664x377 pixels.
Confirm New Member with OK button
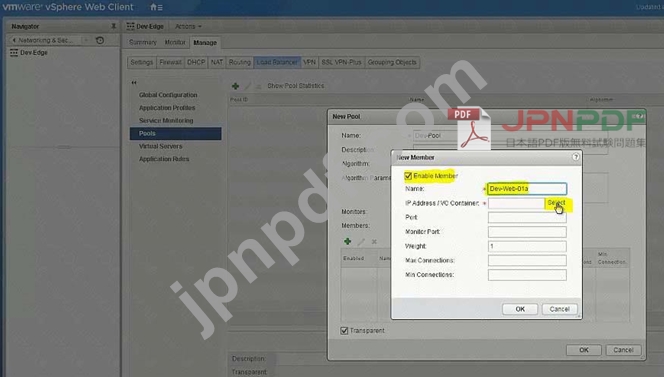click(x=520, y=309)
